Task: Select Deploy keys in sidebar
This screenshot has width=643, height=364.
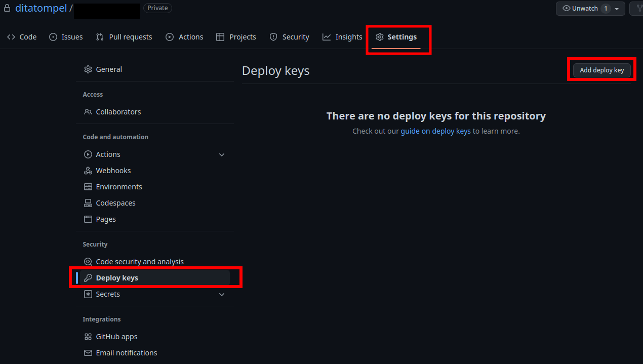Action: 155,278
